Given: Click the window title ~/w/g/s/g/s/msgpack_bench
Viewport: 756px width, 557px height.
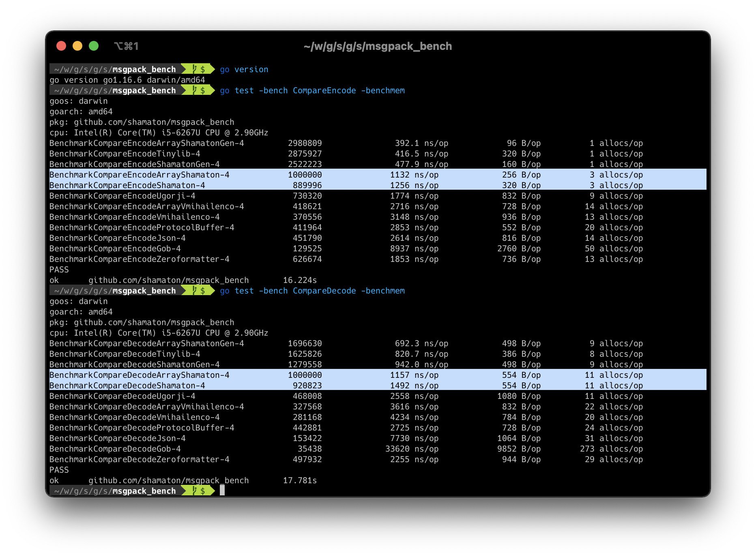Looking at the screenshot, I should [x=378, y=46].
